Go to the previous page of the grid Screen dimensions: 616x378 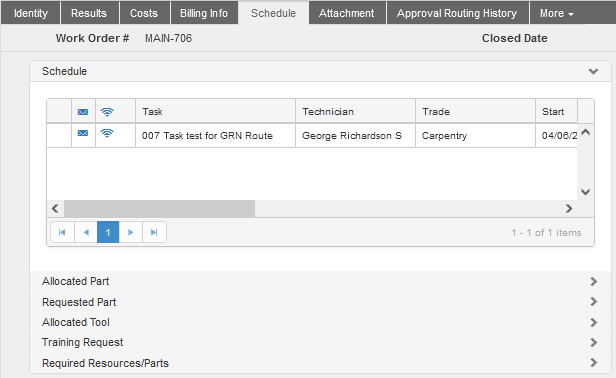coord(86,232)
